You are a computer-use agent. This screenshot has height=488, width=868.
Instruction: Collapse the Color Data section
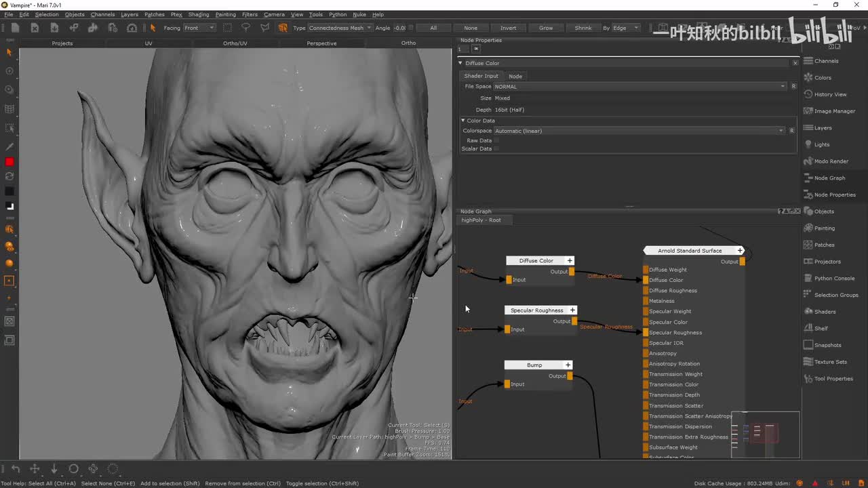point(463,121)
